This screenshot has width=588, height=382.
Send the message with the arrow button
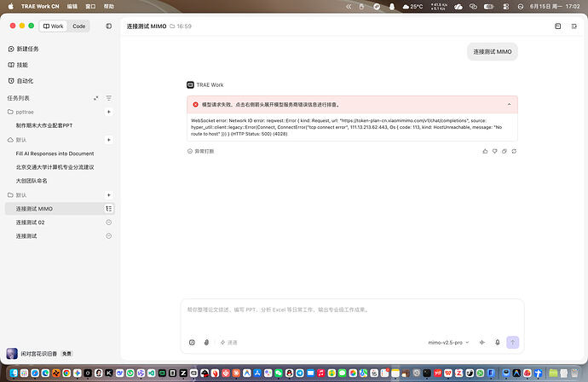point(513,342)
